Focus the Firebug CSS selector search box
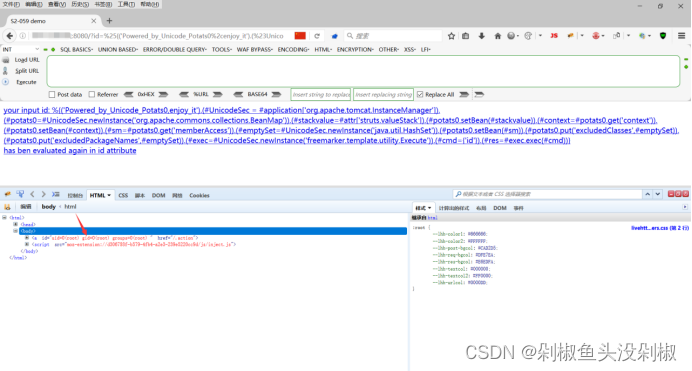 click(x=547, y=194)
